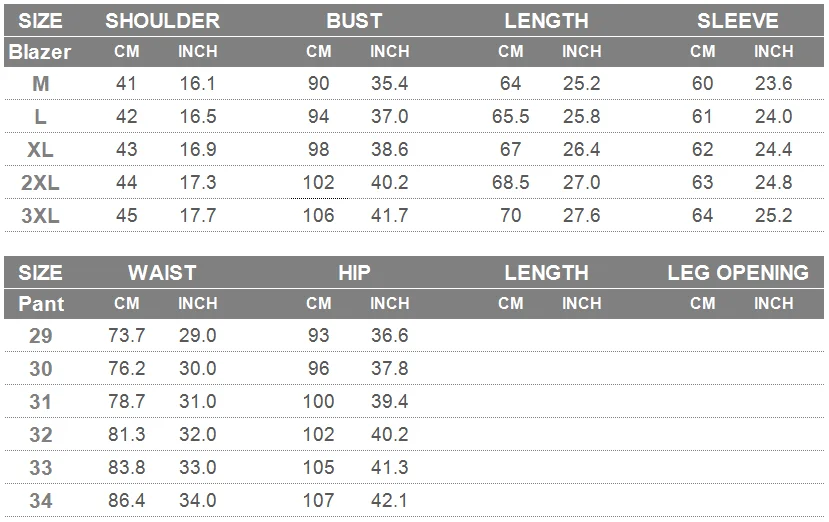Select the 39.4 hip inch value
The width and height of the screenshot is (829, 522).
[389, 401]
